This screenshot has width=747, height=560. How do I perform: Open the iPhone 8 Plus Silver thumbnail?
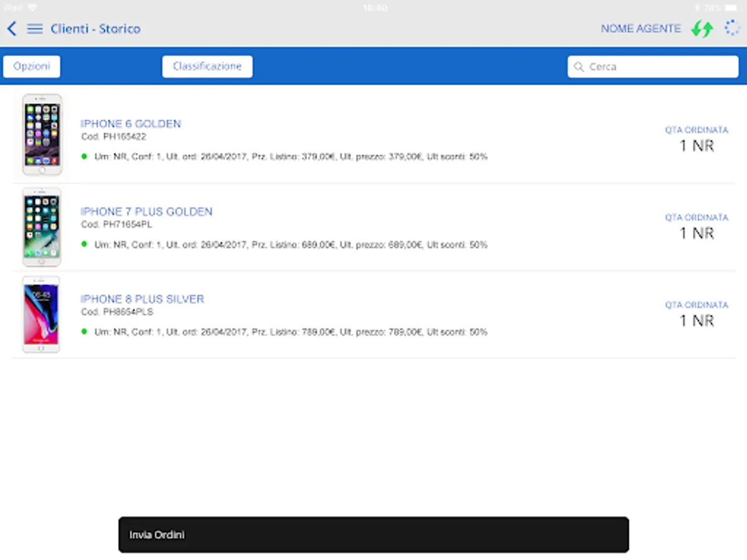click(41, 315)
